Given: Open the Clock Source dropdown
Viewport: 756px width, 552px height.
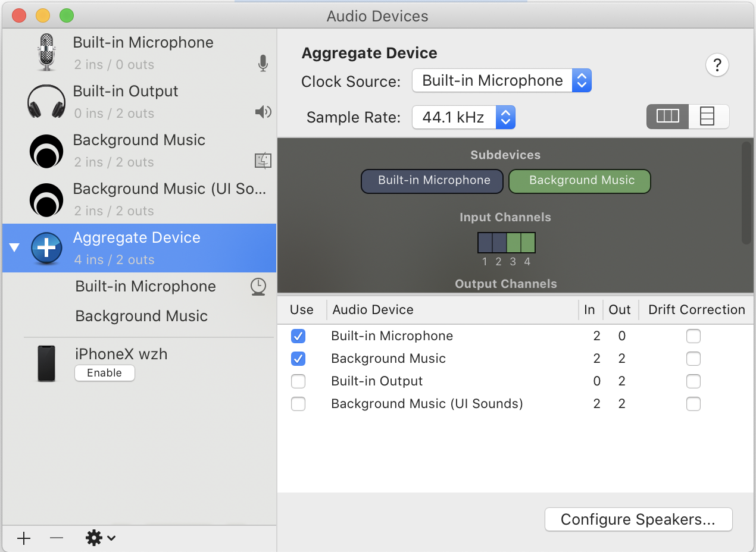Looking at the screenshot, I should pyautogui.click(x=501, y=81).
